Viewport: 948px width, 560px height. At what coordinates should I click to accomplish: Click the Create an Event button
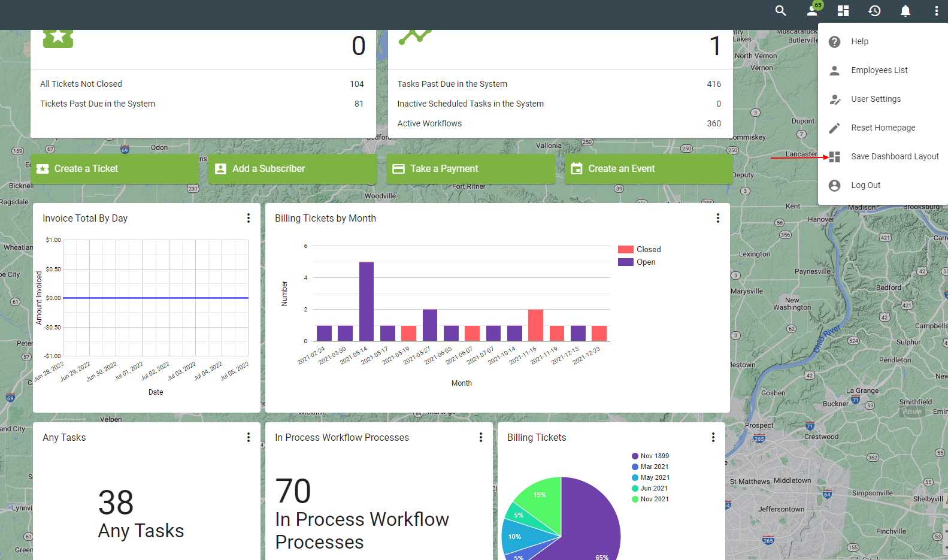[x=649, y=169]
